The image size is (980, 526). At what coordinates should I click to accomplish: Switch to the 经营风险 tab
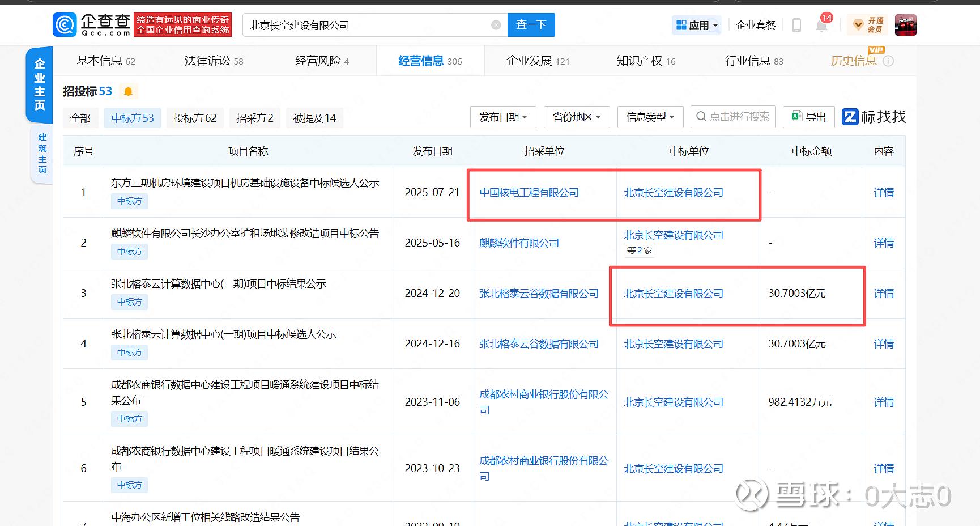pos(322,61)
